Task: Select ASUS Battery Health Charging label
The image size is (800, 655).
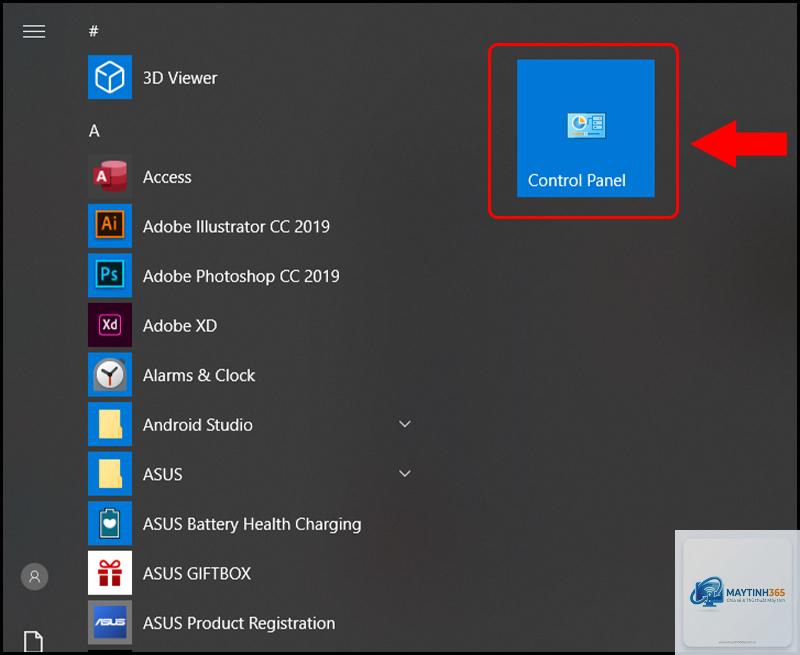Action: pyautogui.click(x=252, y=524)
